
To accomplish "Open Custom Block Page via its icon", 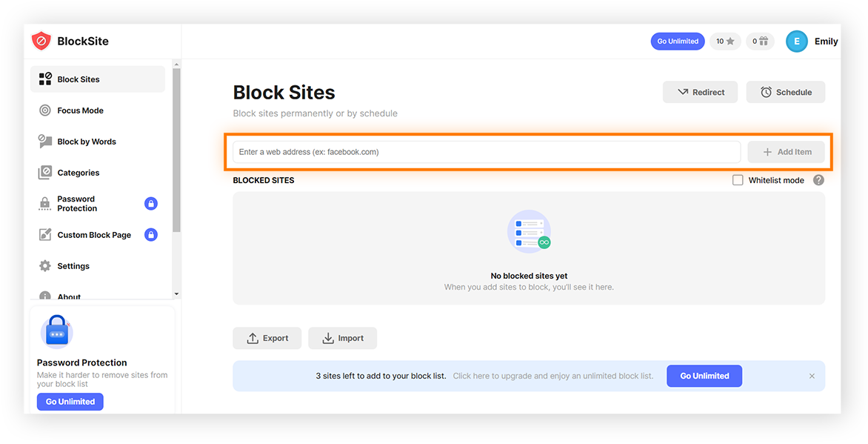I will pos(46,234).
